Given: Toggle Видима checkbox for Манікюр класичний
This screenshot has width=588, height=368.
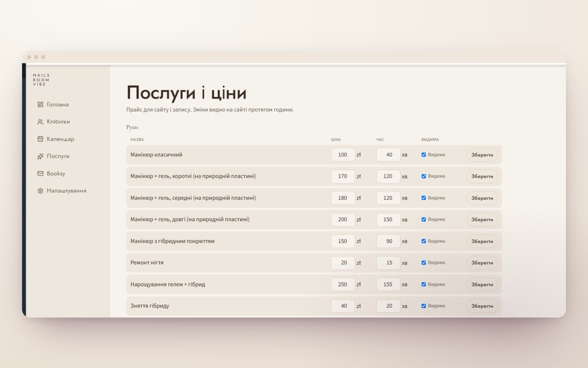Looking at the screenshot, I should pyautogui.click(x=424, y=155).
